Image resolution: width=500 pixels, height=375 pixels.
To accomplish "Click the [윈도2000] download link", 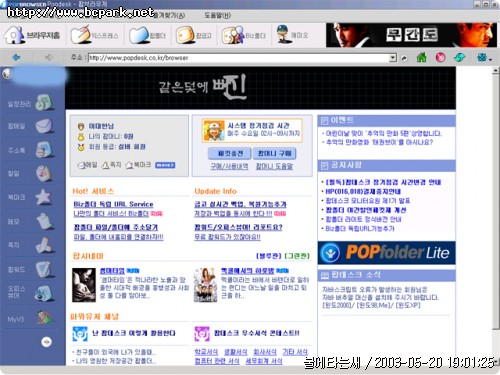I will (337, 305).
